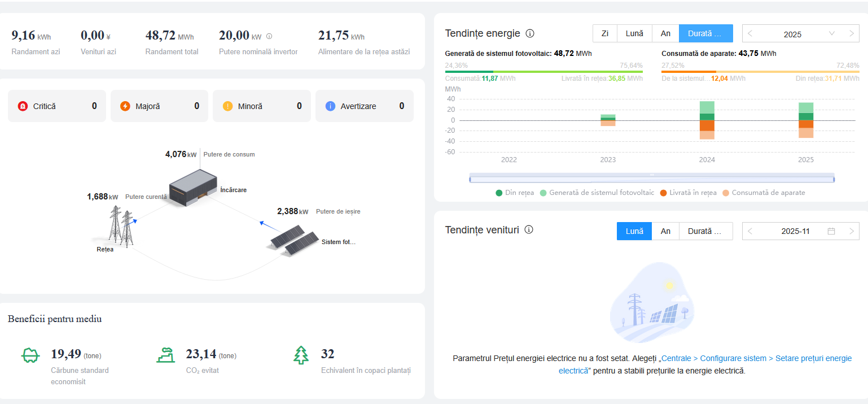Click the info icon next to Tendințe energie
The width and height of the screenshot is (868, 404).
530,33
